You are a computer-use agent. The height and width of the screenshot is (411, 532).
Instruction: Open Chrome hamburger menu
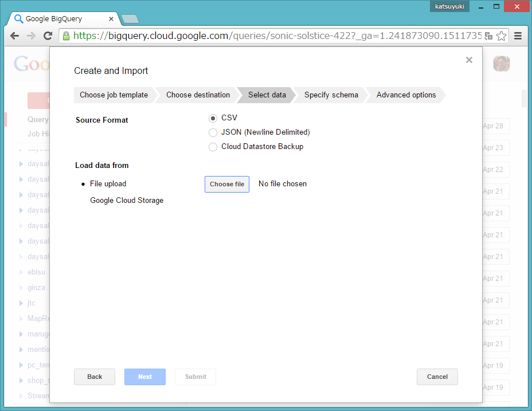pyautogui.click(x=518, y=36)
